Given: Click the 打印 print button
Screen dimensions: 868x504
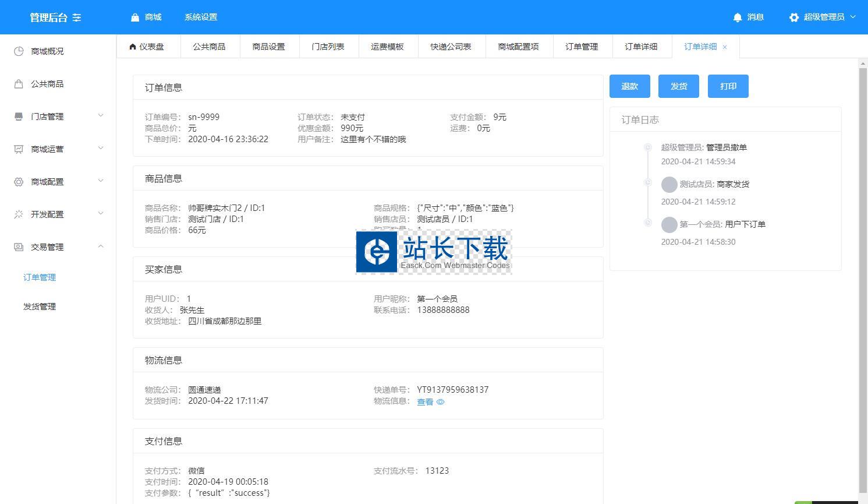Looking at the screenshot, I should [728, 86].
